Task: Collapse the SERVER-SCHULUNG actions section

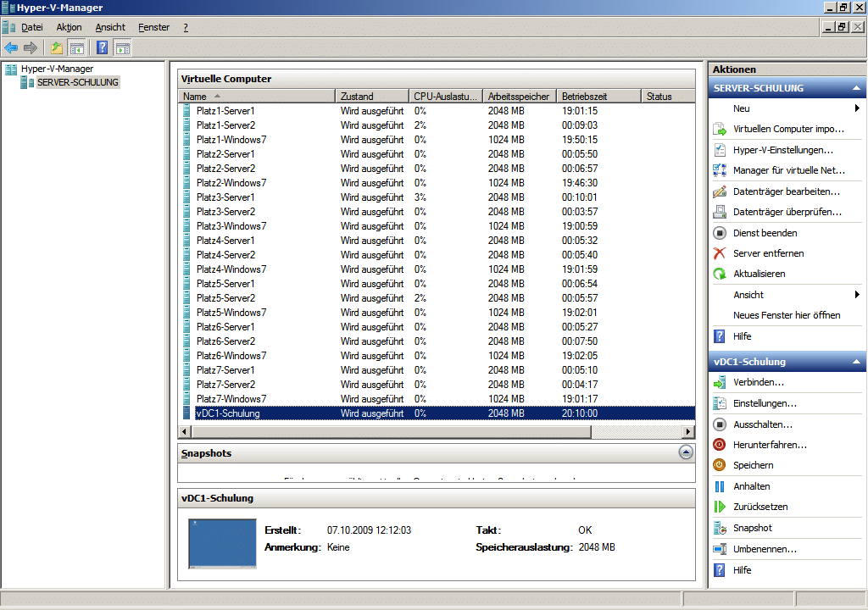Action: (856, 89)
